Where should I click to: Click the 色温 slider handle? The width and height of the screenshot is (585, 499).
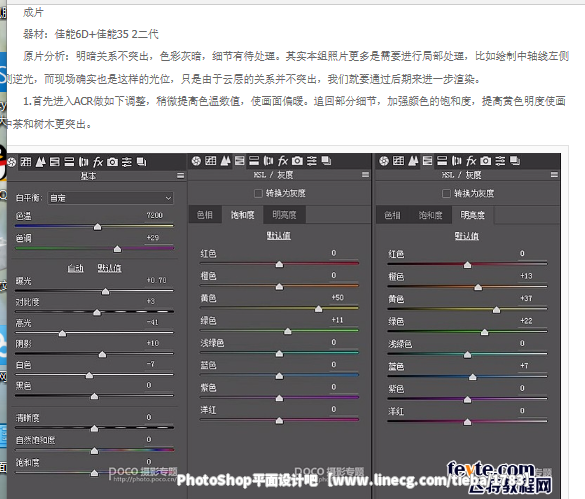pyautogui.click(x=97, y=227)
